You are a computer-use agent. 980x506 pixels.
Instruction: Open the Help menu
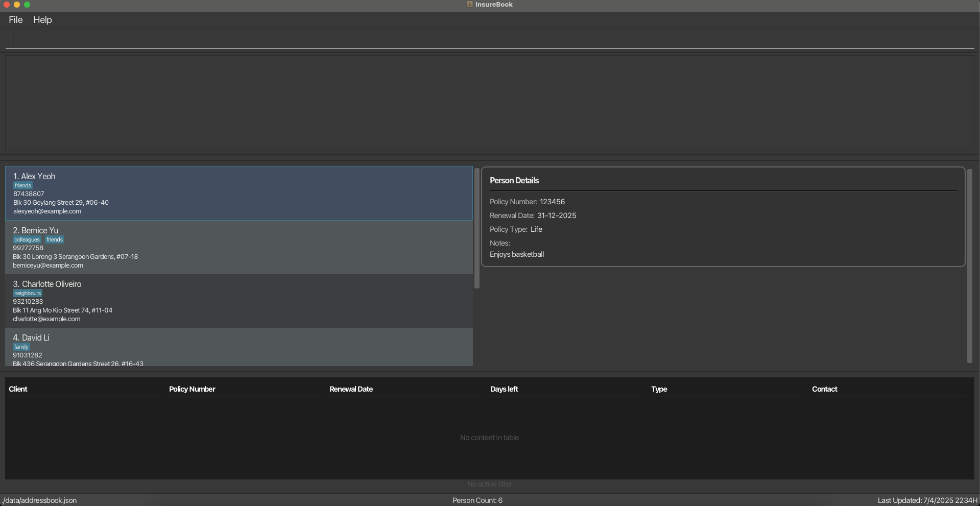(42, 20)
